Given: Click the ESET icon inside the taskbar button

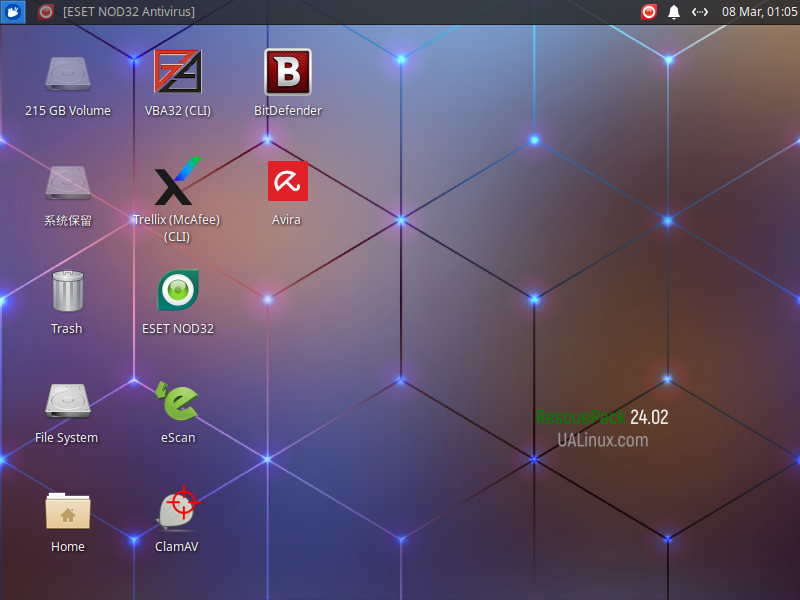Looking at the screenshot, I should 46,12.
